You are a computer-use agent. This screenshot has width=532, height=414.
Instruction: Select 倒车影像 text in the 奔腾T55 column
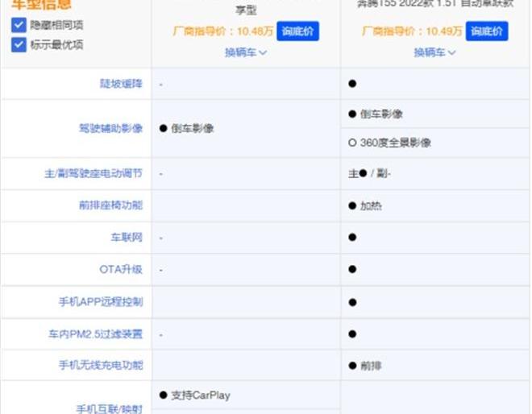coord(381,114)
